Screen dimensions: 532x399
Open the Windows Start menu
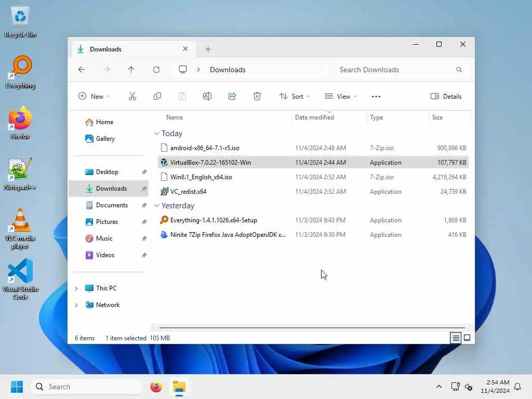pos(17,387)
